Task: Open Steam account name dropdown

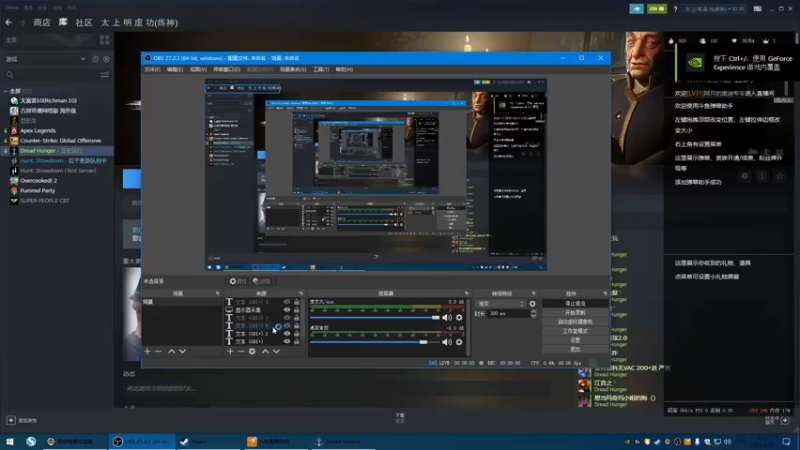Action: coord(713,9)
